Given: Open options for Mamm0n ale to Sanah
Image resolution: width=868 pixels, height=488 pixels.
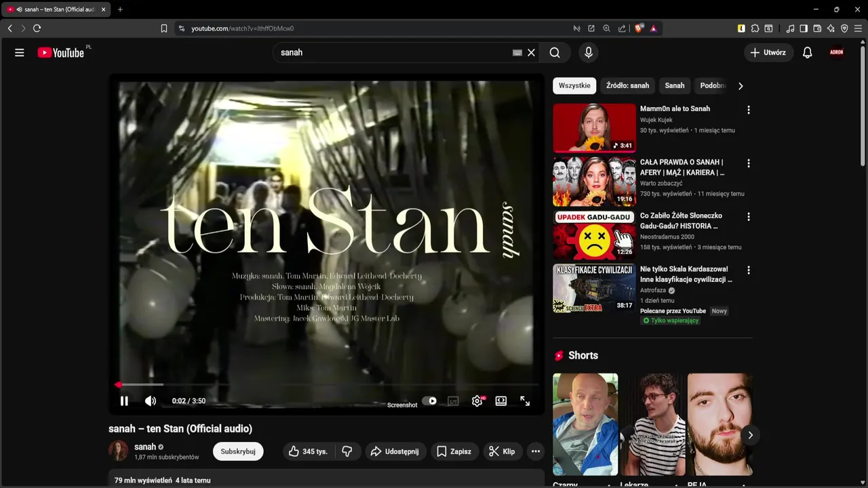Looking at the screenshot, I should (749, 110).
